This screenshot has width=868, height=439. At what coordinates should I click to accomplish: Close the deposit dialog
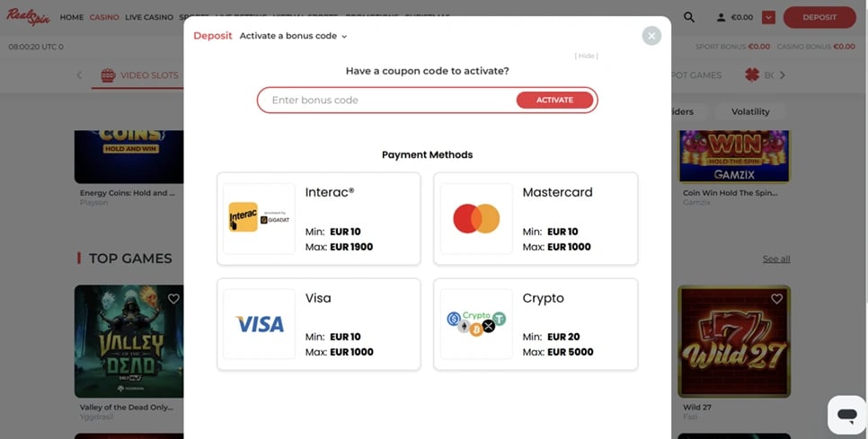point(651,36)
